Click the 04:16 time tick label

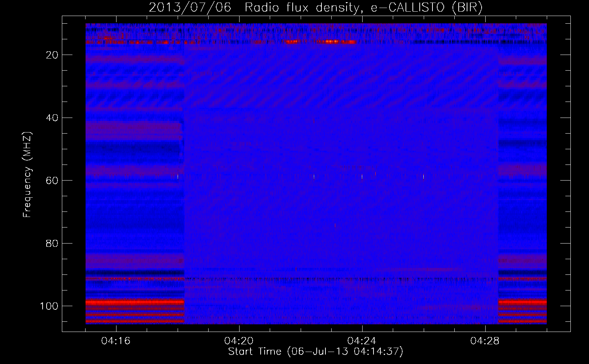(116, 341)
